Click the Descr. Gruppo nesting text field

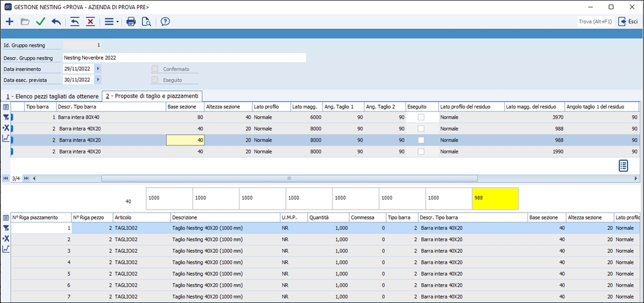click(x=184, y=58)
